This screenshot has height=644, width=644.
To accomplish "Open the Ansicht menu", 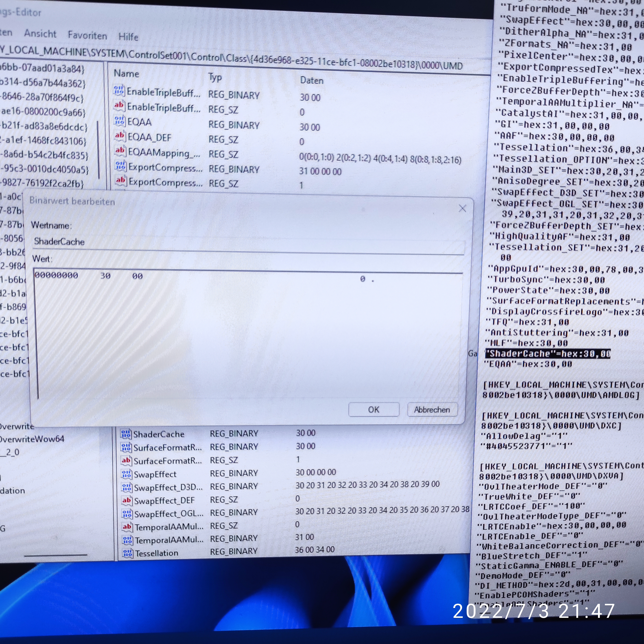I will [x=40, y=34].
